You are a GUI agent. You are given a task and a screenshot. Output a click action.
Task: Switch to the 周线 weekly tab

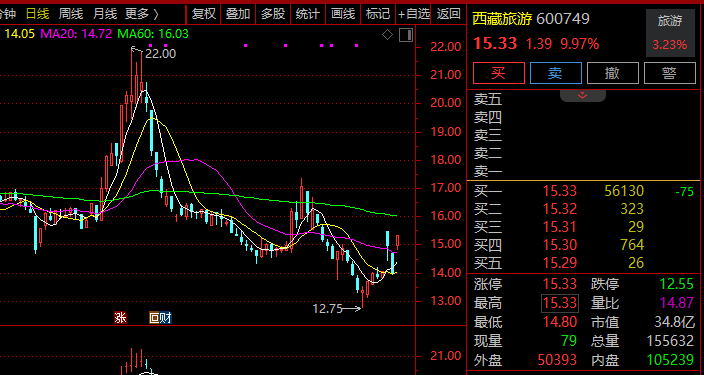pos(71,14)
